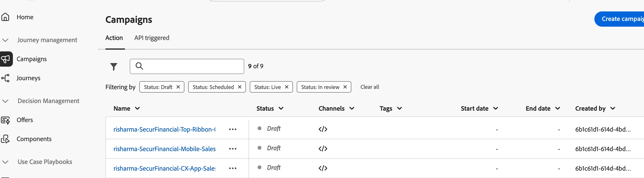
Task: Open more actions for Top-Ribbon campaign
Action: tap(233, 129)
